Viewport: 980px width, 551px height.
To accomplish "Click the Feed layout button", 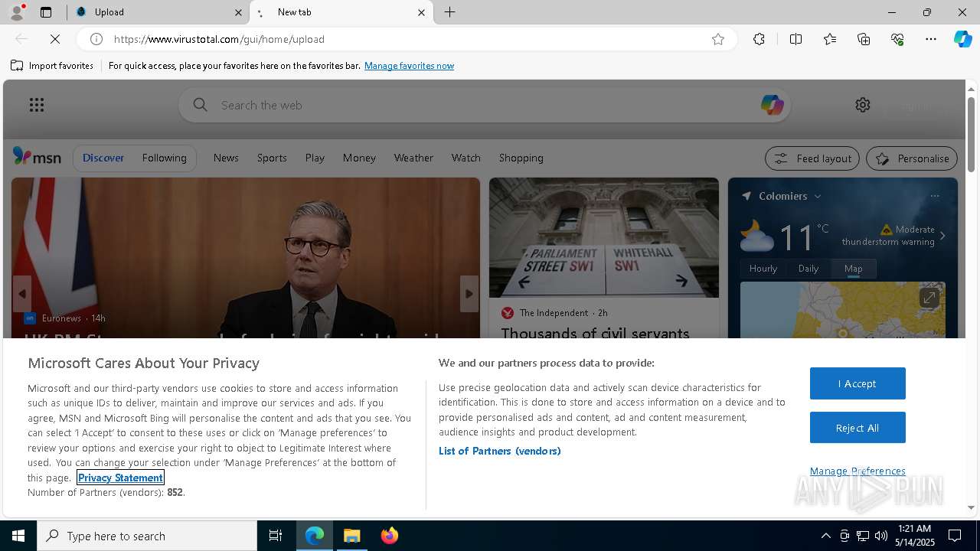I will [813, 158].
